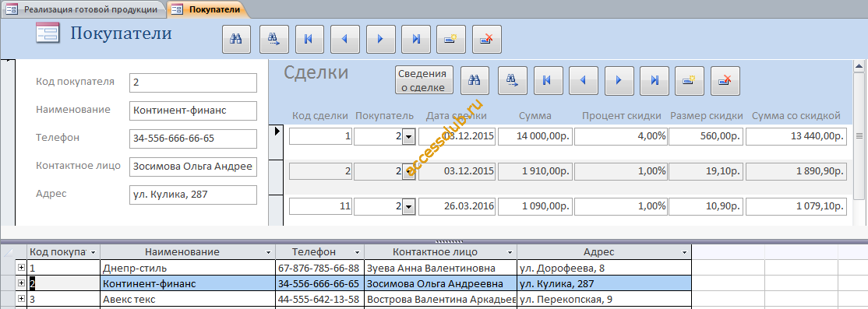The image size is (868, 309).
Task: Click cell 44-555-642-13-58
Action: click(320, 300)
